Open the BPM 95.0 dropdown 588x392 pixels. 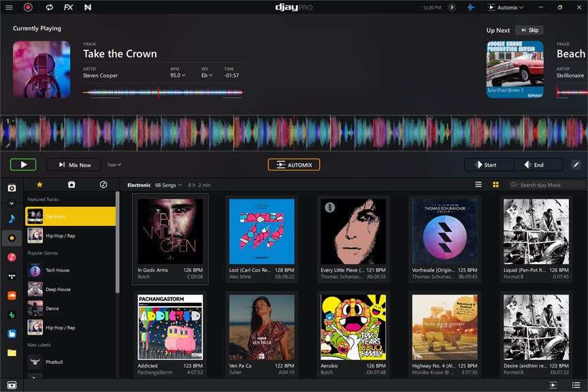click(178, 76)
